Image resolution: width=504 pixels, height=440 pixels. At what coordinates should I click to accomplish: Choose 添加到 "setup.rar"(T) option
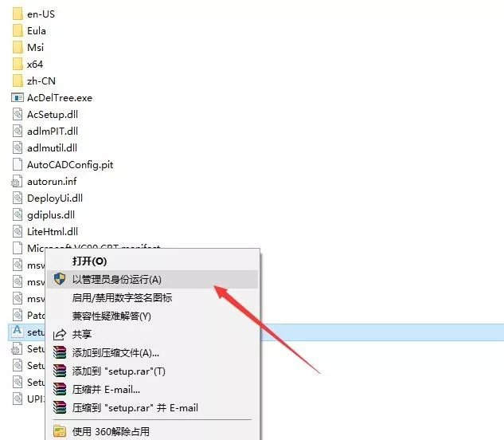(x=119, y=371)
